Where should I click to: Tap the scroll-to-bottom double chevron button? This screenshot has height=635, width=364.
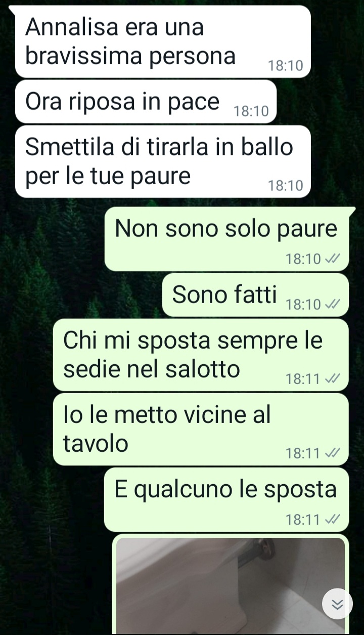point(337,604)
